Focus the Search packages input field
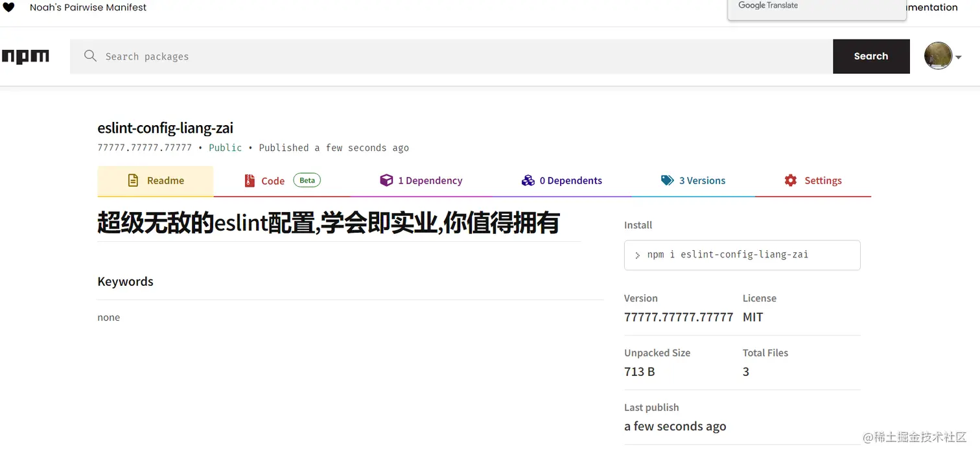 point(451,56)
